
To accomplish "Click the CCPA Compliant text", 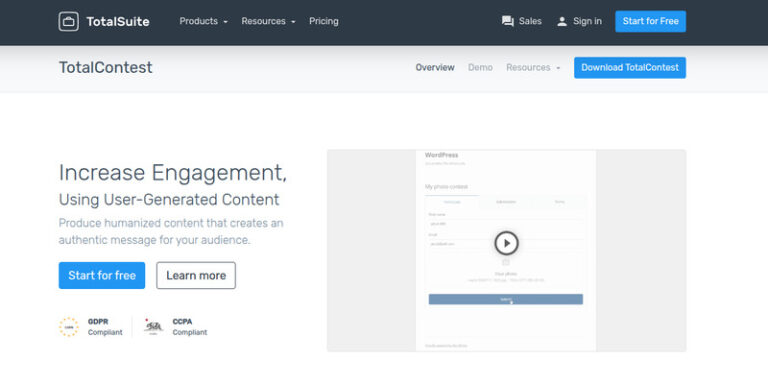I will (190, 327).
